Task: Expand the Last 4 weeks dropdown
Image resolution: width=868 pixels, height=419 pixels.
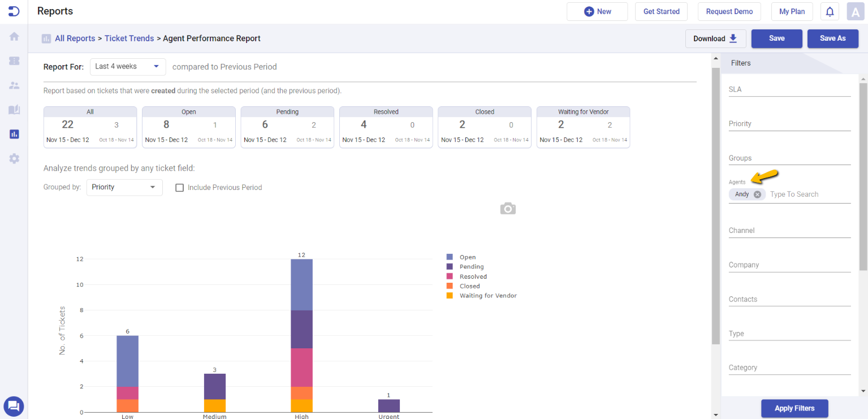Action: pos(128,67)
